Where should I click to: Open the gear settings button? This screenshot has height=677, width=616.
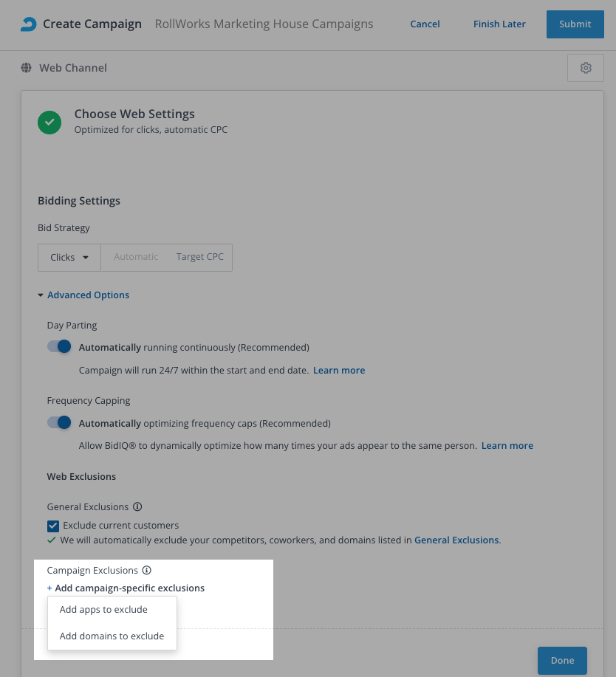point(586,68)
